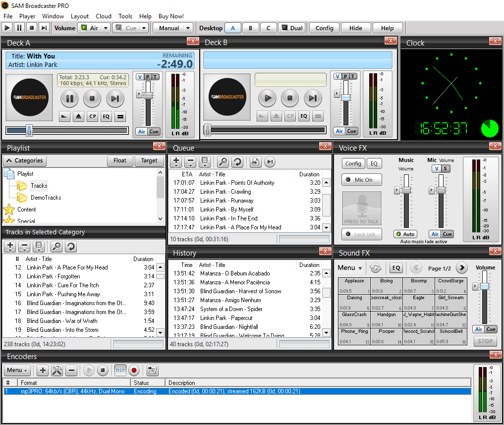The height and width of the screenshot is (425, 504).
Task: Remove the selected encoder
Action: (x=71, y=371)
